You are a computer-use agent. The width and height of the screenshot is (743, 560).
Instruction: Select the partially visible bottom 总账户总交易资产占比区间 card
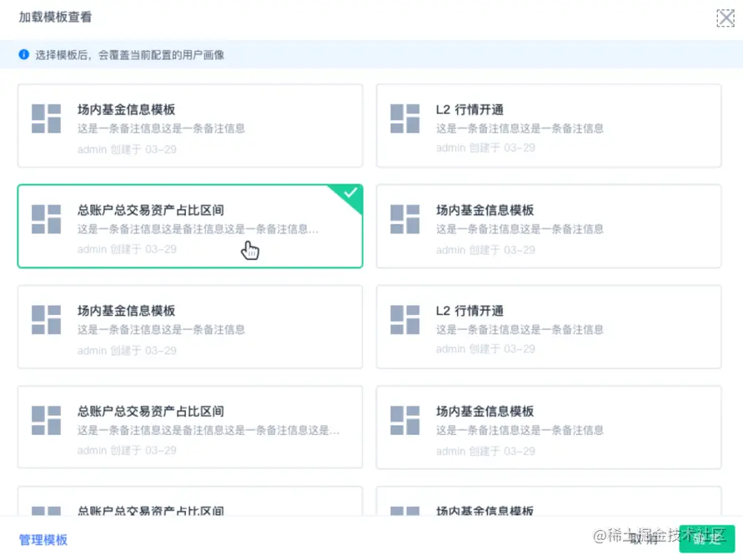(190, 502)
